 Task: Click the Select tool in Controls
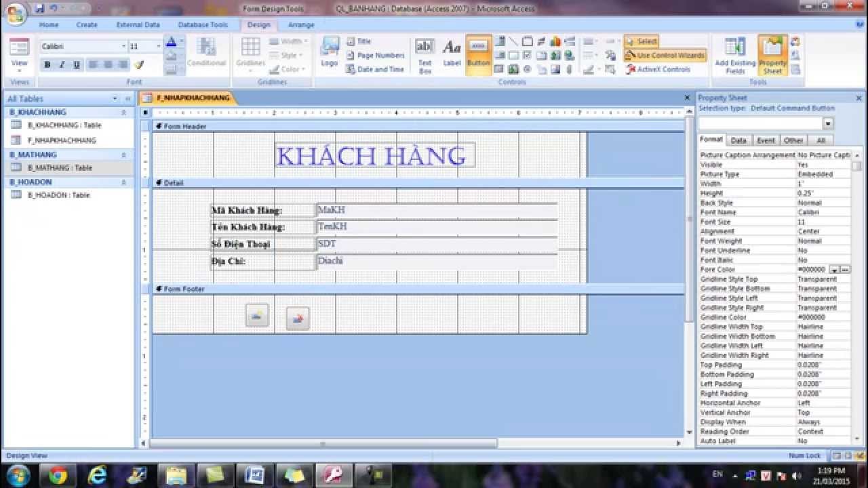point(641,41)
